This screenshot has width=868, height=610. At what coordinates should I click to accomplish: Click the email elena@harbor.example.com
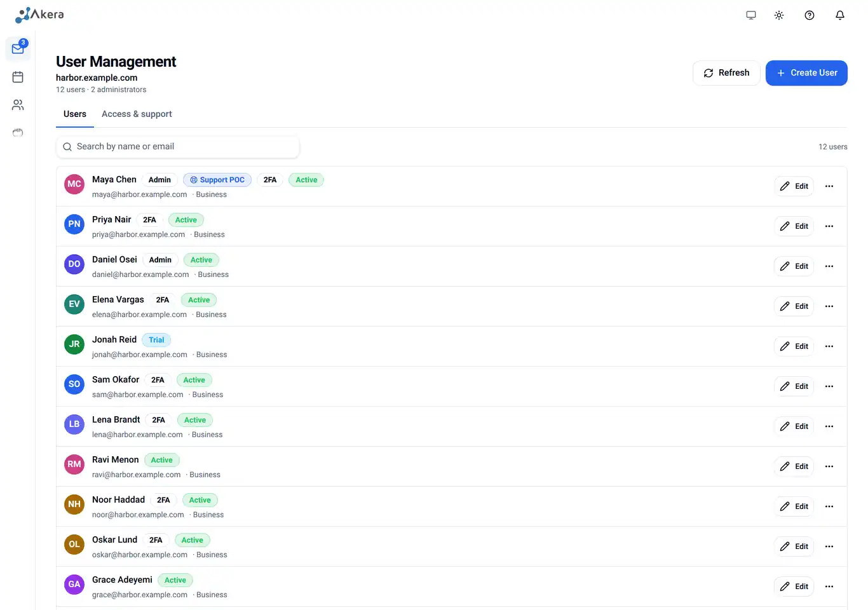pos(140,315)
